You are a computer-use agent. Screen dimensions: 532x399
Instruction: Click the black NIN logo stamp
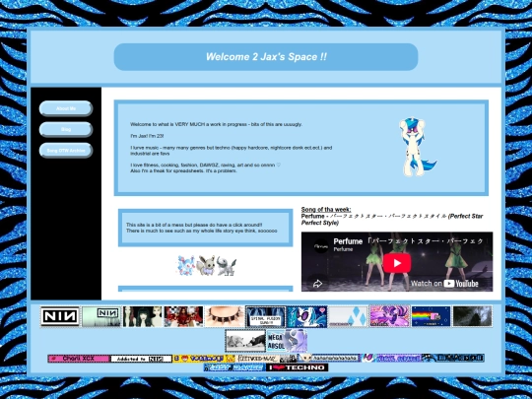point(60,316)
